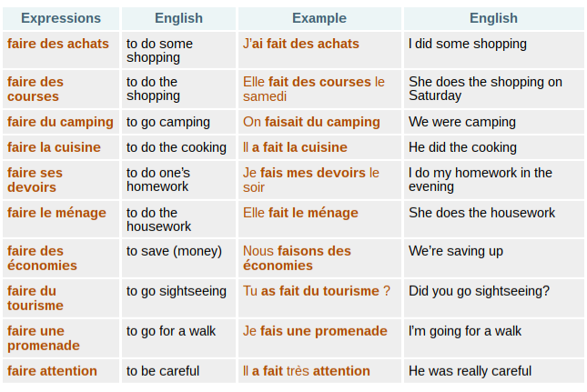Click the "faire des achats" expression
The image size is (587, 392).
pyautogui.click(x=58, y=44)
